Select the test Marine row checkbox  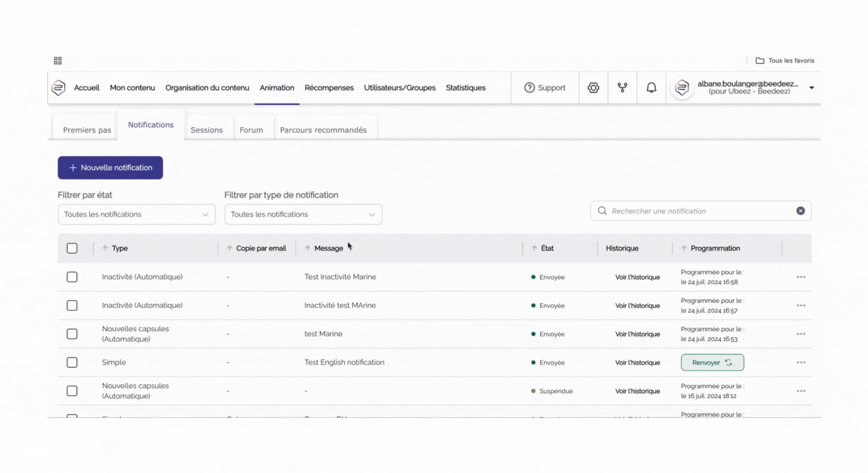click(x=72, y=334)
